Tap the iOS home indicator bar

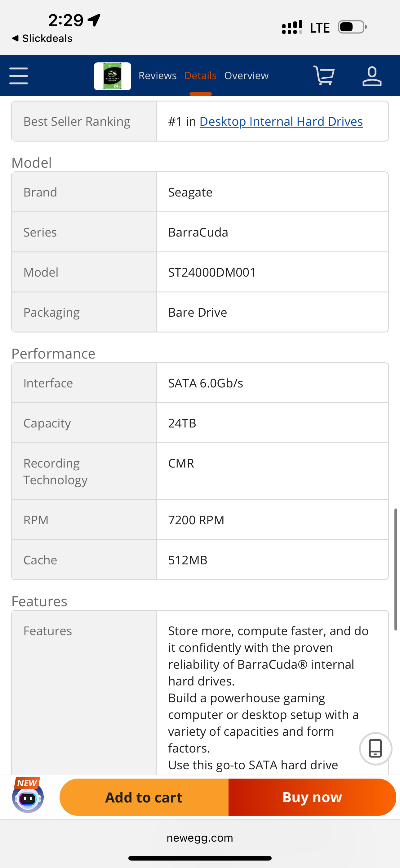200,858
